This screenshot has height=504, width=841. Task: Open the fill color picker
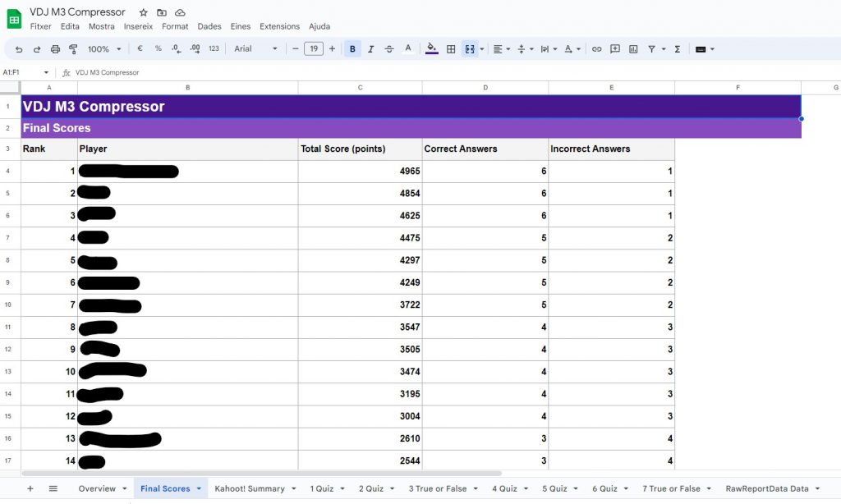pos(432,49)
